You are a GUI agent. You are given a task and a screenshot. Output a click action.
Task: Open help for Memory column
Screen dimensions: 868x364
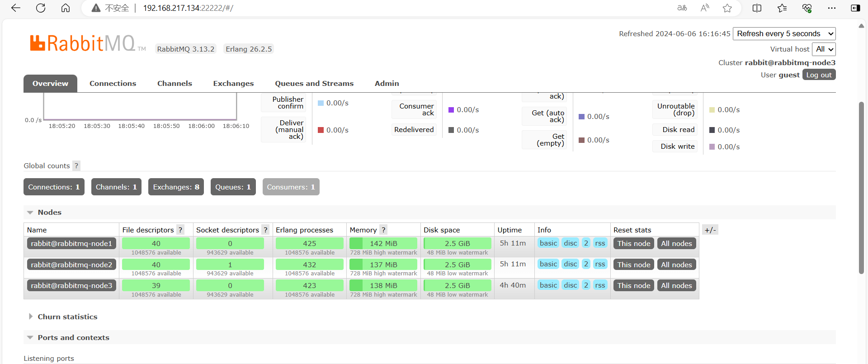click(x=383, y=230)
